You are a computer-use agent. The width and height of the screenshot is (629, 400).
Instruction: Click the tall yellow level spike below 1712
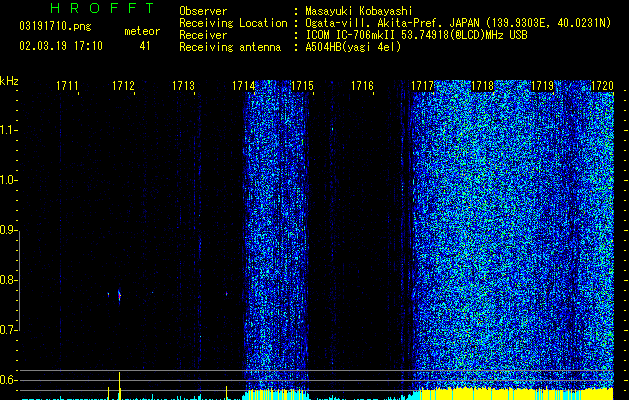[119, 386]
